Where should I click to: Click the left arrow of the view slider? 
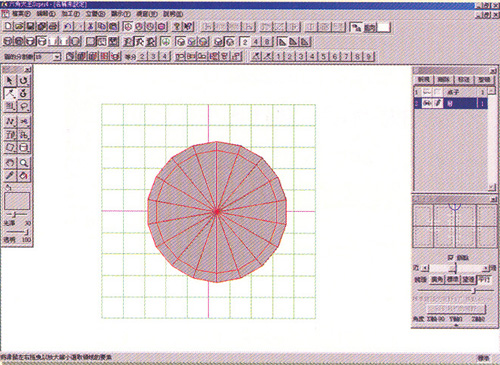pos(425,268)
